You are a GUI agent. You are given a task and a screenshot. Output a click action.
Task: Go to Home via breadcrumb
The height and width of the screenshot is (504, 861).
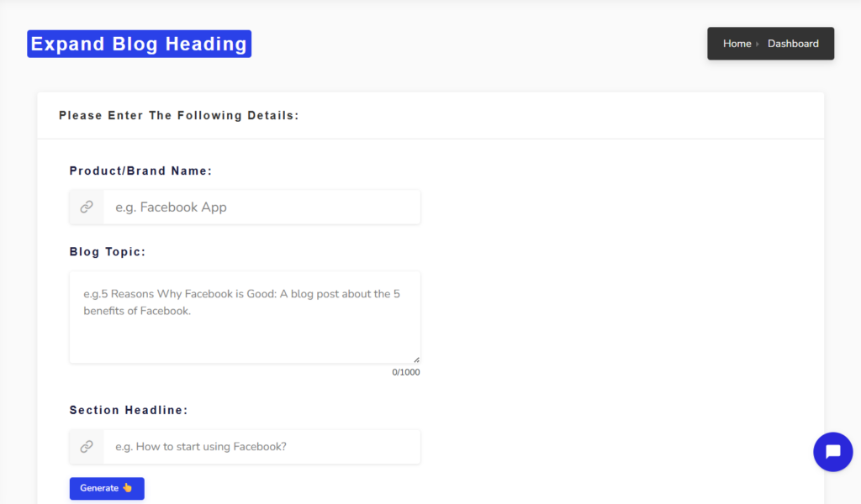737,44
